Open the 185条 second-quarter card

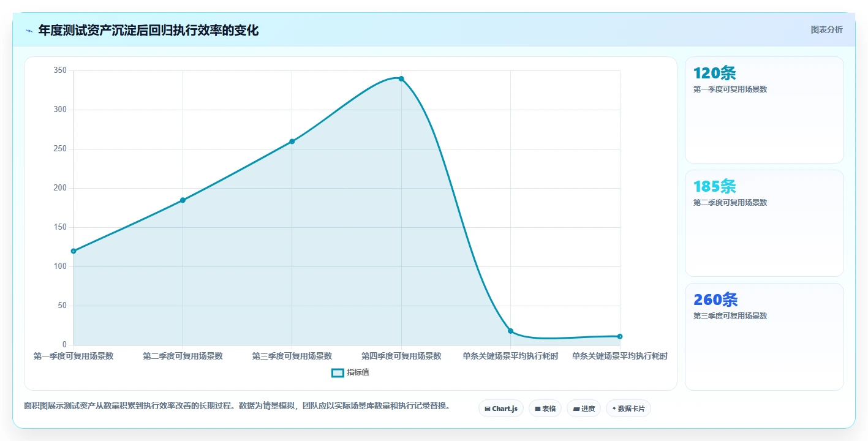764,223
